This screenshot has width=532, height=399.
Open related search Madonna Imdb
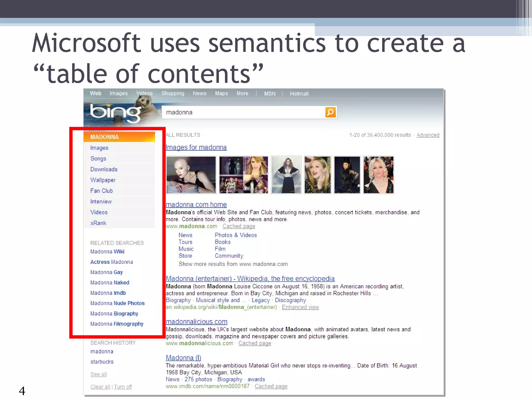(x=108, y=293)
